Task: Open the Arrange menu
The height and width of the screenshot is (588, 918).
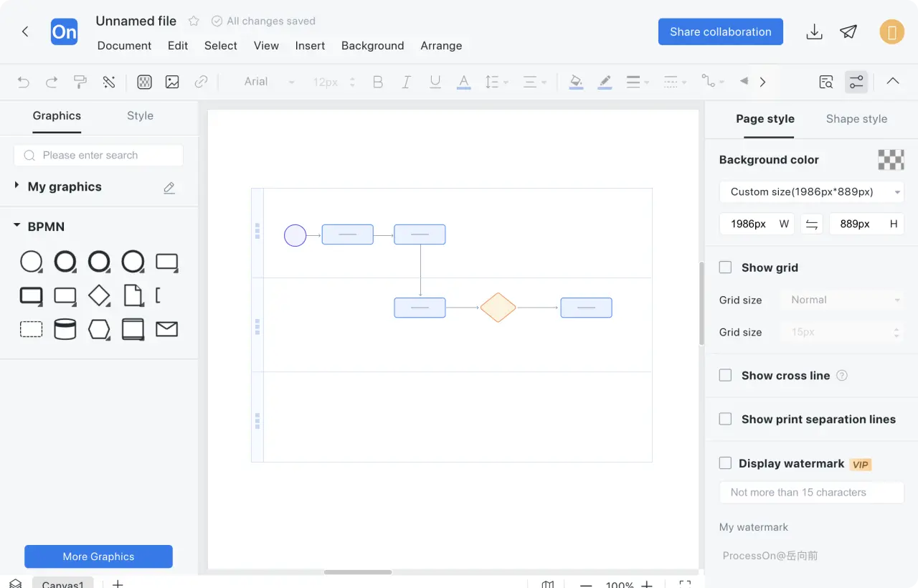Action: [440, 46]
